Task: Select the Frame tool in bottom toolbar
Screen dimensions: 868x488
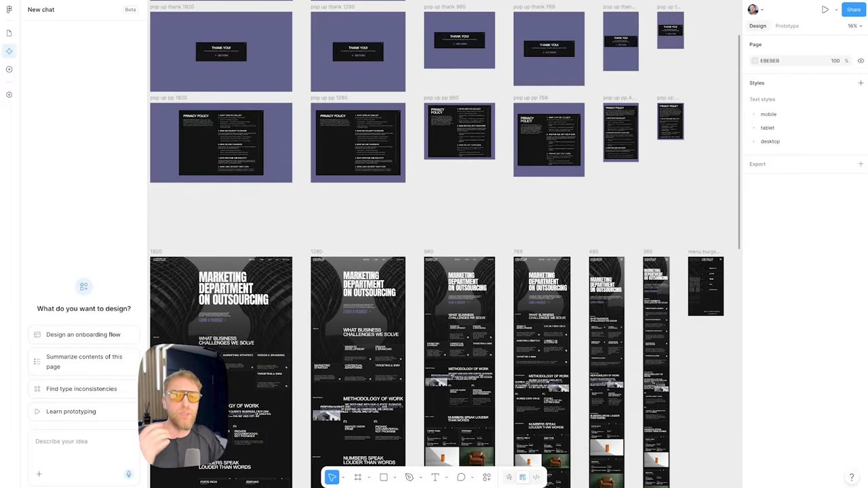Action: point(357,477)
